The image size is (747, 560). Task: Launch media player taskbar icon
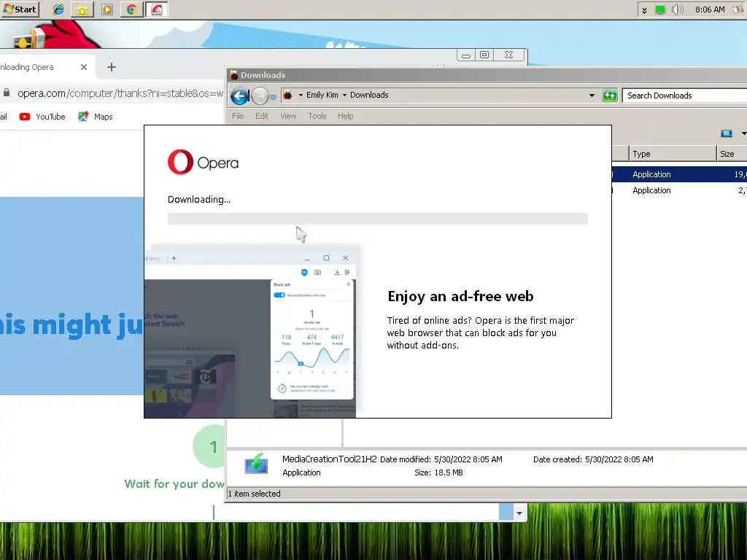[107, 9]
